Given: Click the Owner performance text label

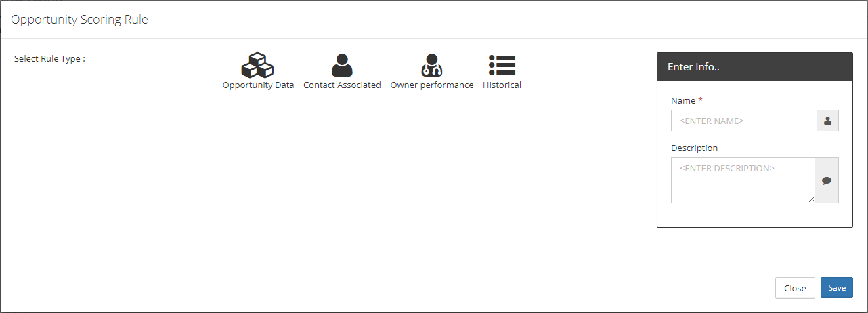Looking at the screenshot, I should pos(432,85).
